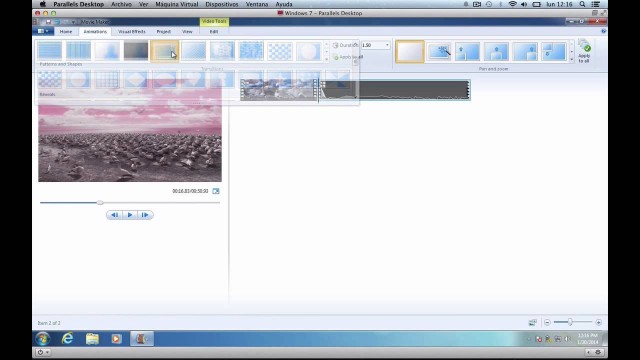
Task: Select the dark second clip on the storyboard
Action: tap(395, 90)
